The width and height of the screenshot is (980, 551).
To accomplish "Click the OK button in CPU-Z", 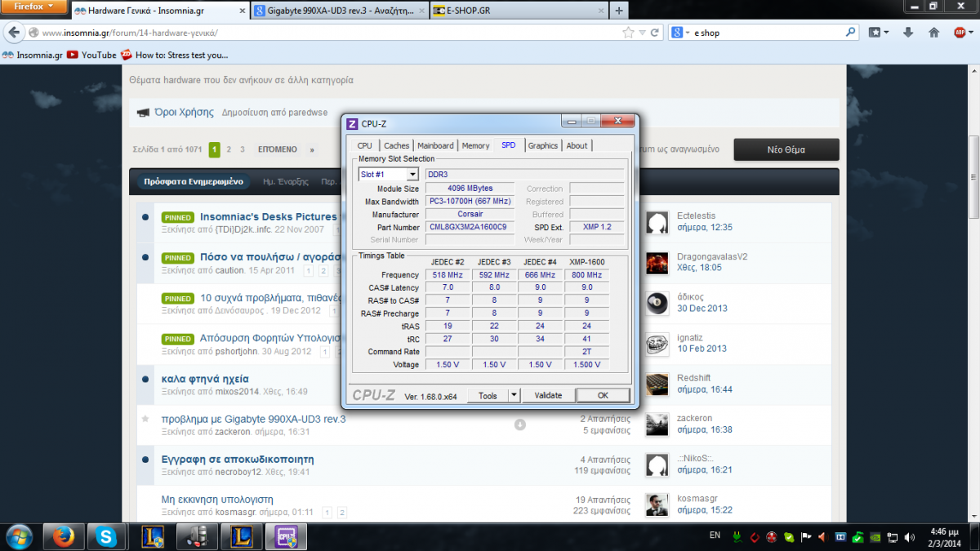I will pyautogui.click(x=603, y=395).
